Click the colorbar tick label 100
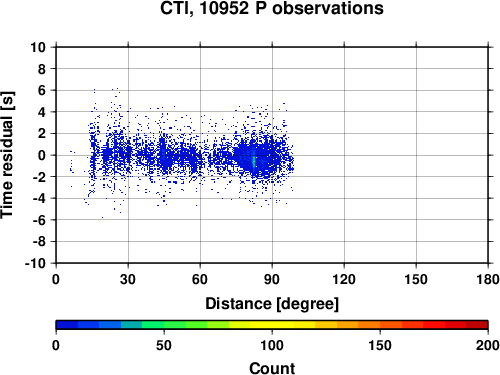This screenshot has width=500, height=375. [272, 345]
